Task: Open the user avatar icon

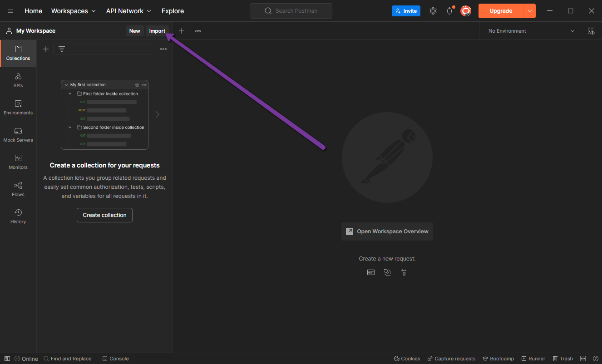Action: (x=466, y=11)
